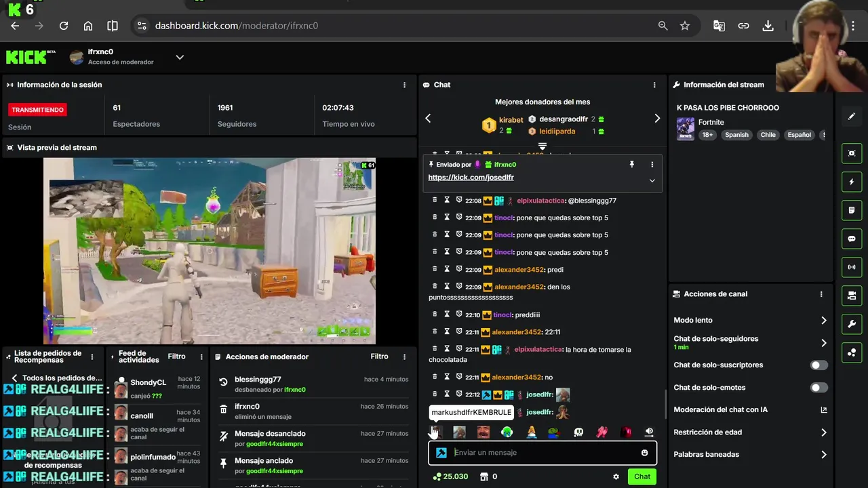Open Feed de actividades three-dot menu
The image size is (868, 488).
pyautogui.click(x=201, y=357)
